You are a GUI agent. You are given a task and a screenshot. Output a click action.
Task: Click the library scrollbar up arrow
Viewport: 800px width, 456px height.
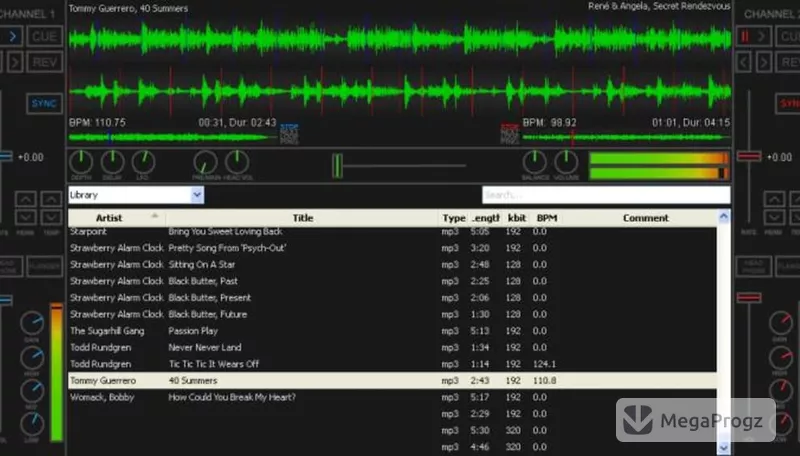[x=723, y=217]
